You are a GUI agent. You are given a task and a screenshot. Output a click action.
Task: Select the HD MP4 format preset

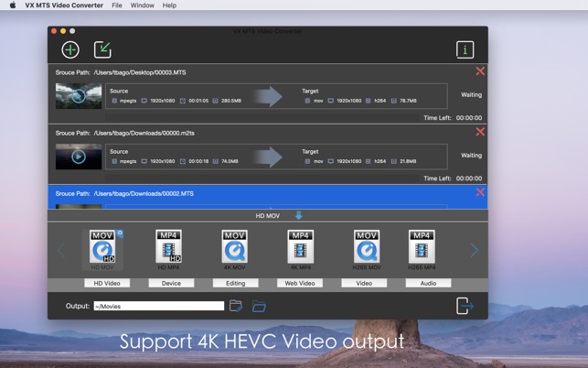(168, 250)
